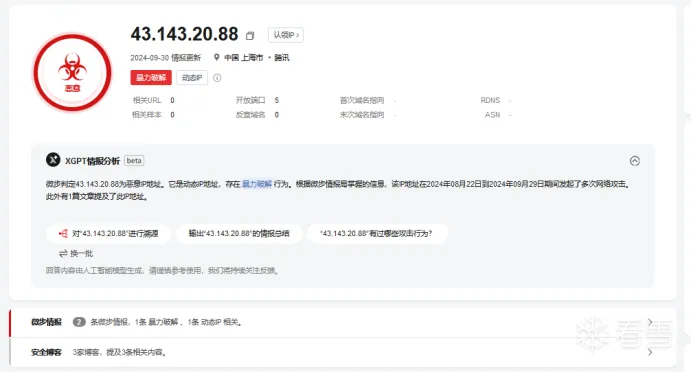
Task: Click the 首次域名指向 label
Action: click(362, 101)
